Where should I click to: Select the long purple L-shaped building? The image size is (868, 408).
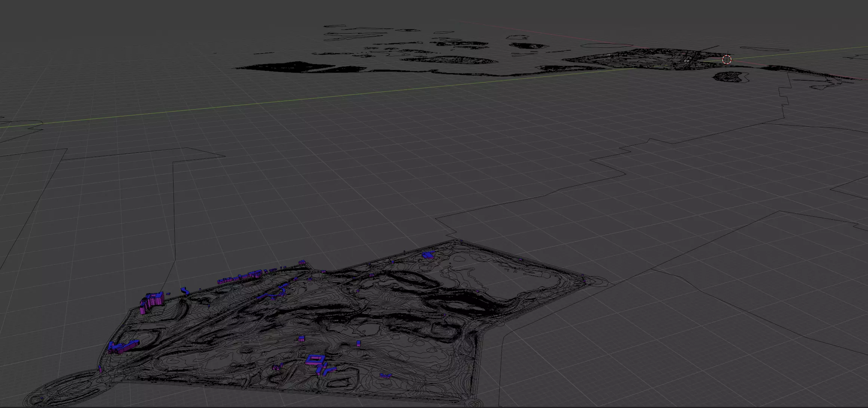(123, 346)
